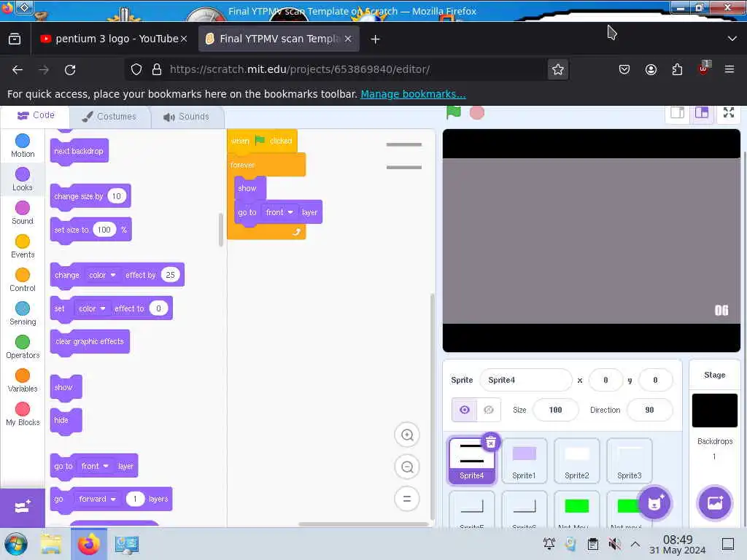Image resolution: width=747 pixels, height=560 pixels.
Task: Click the green flag to run project
Action: pyautogui.click(x=454, y=113)
